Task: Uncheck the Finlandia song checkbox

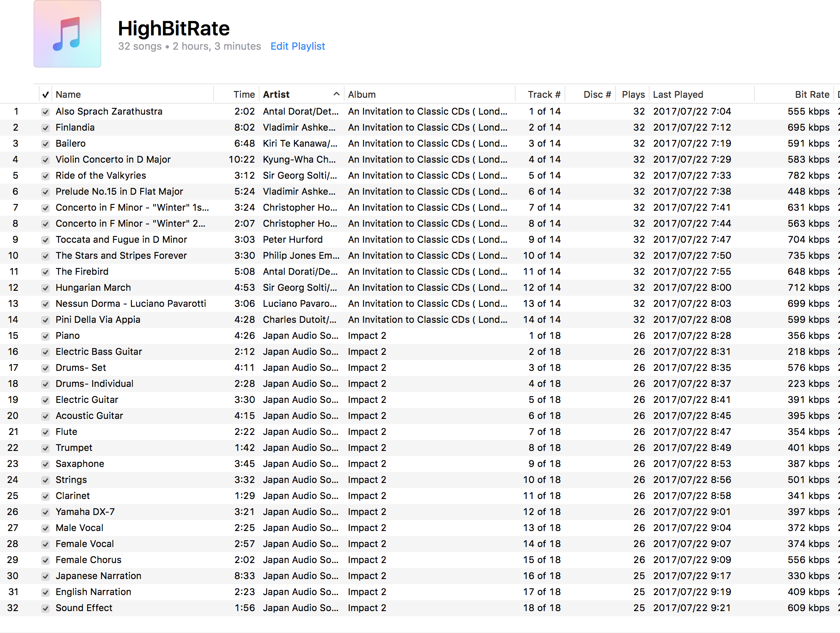Action: 45,128
